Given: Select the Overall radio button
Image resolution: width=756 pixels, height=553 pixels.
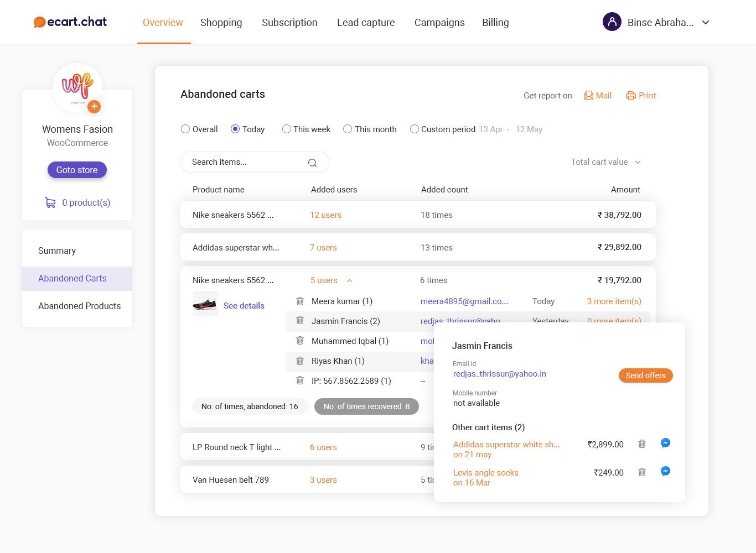Looking at the screenshot, I should point(185,129).
